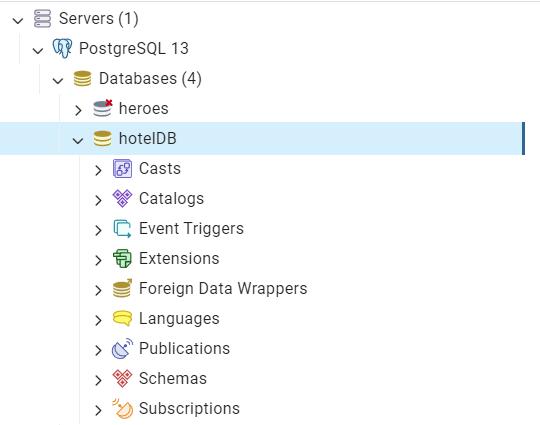Select the hotelDB database label
Image resolution: width=540 pixels, height=425 pixels.
pos(148,138)
